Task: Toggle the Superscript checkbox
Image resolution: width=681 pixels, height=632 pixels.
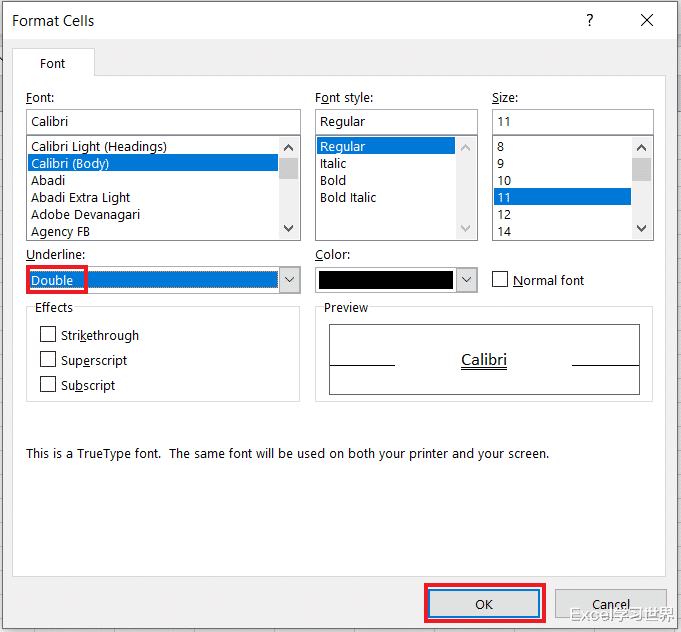Action: click(x=48, y=360)
